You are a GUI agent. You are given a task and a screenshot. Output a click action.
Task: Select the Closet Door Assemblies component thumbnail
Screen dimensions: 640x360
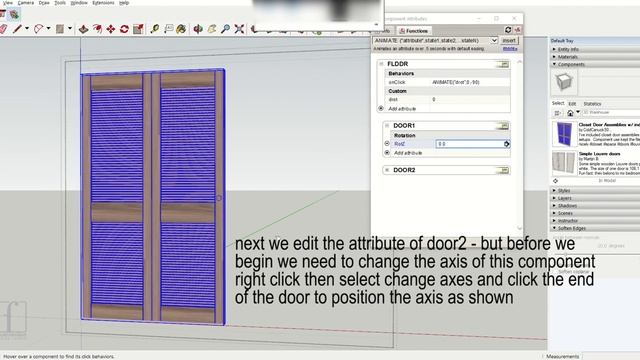[x=564, y=133]
